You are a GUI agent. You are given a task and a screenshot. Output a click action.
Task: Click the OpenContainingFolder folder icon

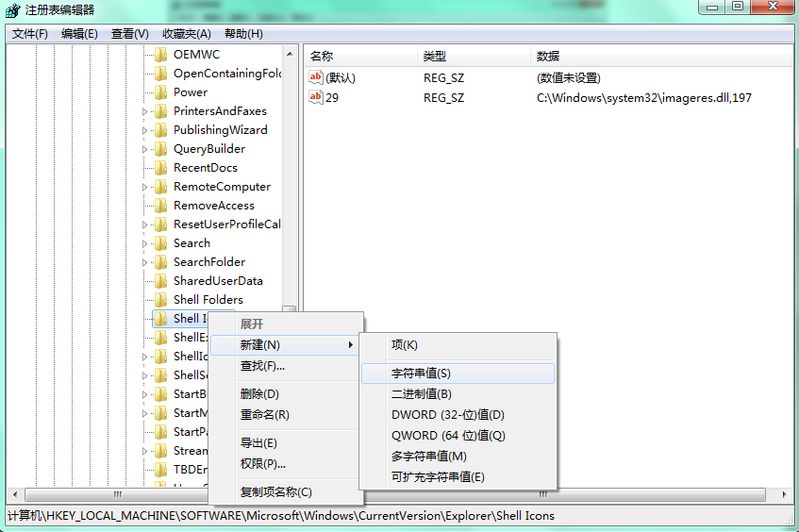(x=160, y=74)
